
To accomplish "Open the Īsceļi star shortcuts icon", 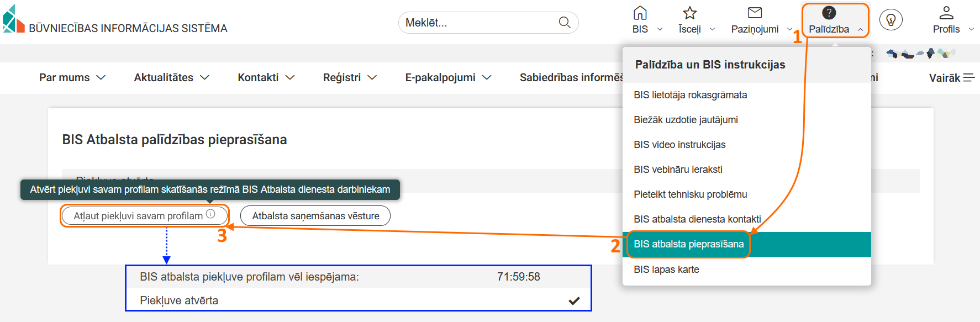I will [689, 13].
